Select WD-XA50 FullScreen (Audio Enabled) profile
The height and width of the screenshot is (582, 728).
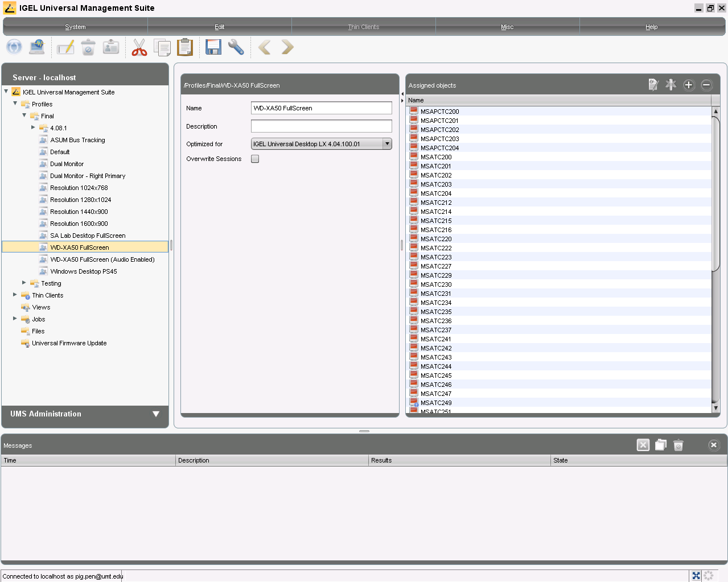102,259
